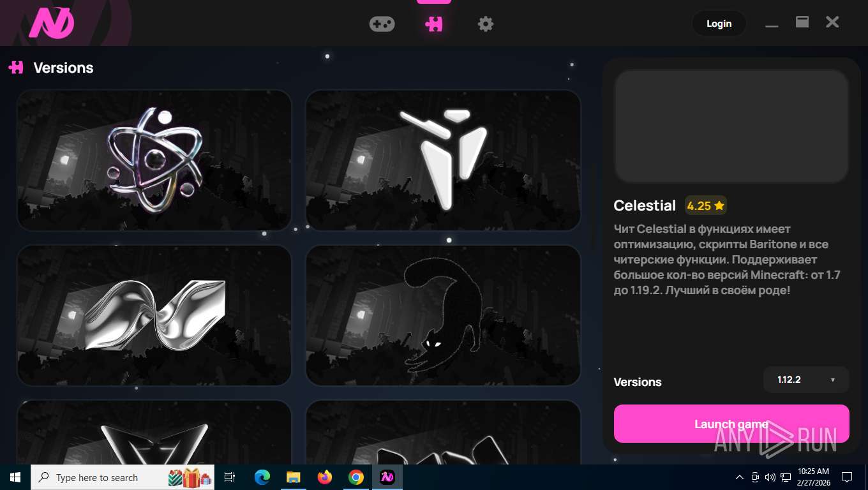
Task: Click the launcher's taskbar icon
Action: 387,477
